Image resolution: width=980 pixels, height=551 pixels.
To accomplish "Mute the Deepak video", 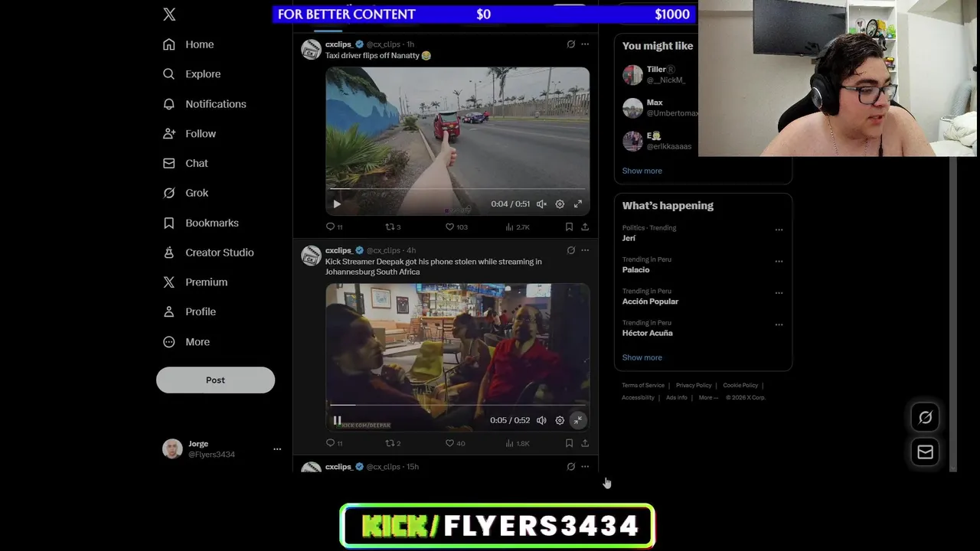I will click(541, 420).
